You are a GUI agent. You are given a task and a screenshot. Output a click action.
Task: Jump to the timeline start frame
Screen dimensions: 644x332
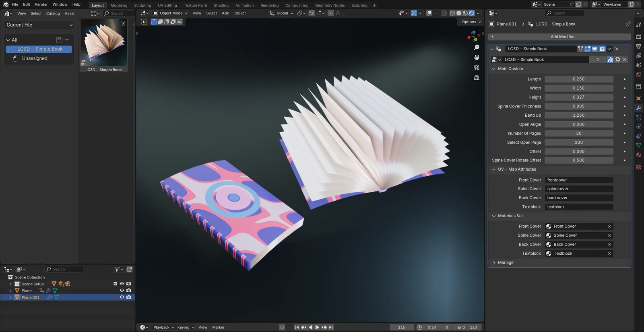(x=297, y=328)
